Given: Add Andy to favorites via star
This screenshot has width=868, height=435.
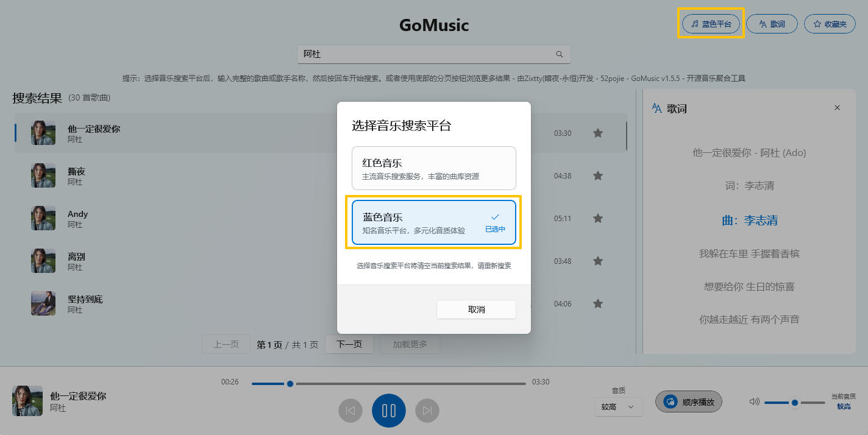Looking at the screenshot, I should (598, 218).
